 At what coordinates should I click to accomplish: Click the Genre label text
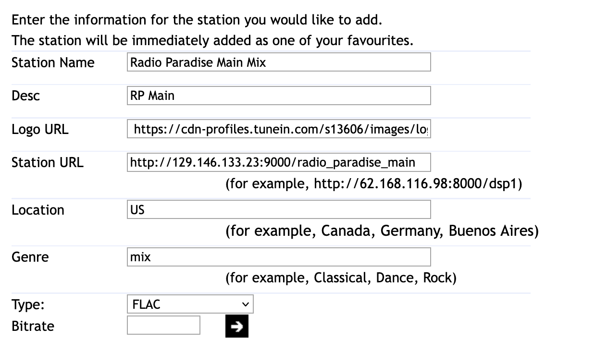30,257
